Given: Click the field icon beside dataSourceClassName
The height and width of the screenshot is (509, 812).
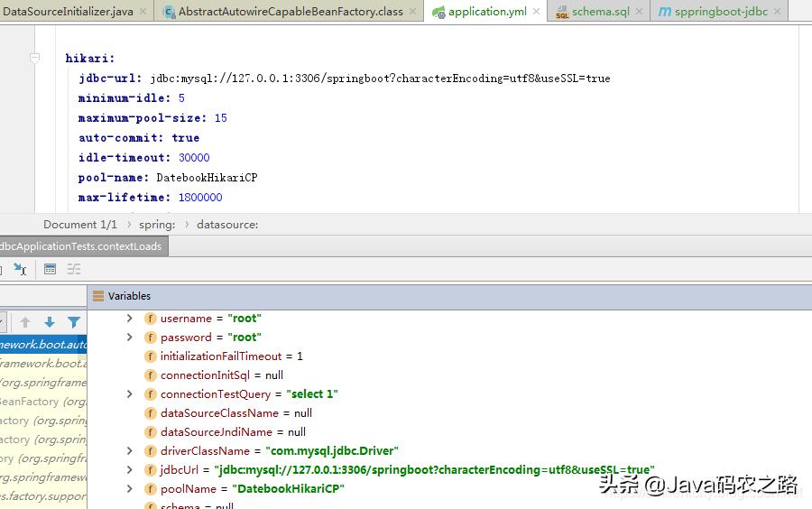Looking at the screenshot, I should coord(150,413).
